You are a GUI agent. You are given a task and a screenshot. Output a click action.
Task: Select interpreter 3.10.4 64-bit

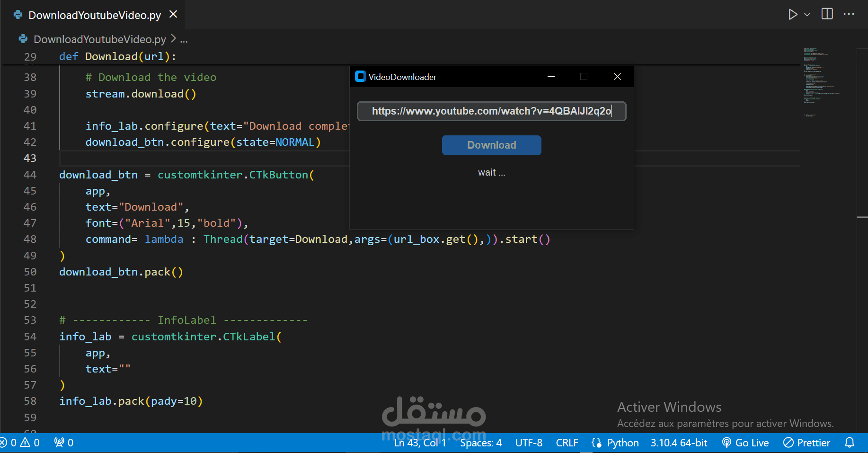(679, 443)
